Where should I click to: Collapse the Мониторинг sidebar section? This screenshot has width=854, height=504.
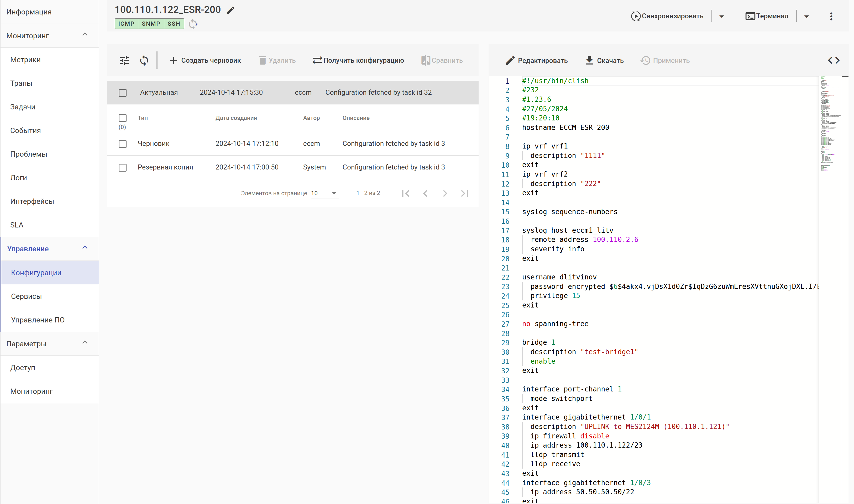[x=85, y=35]
